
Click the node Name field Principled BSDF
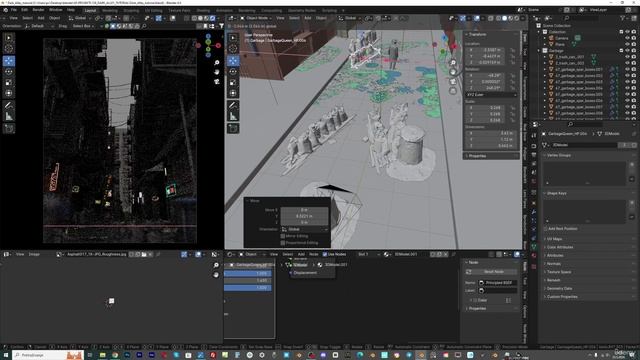[x=498, y=283]
